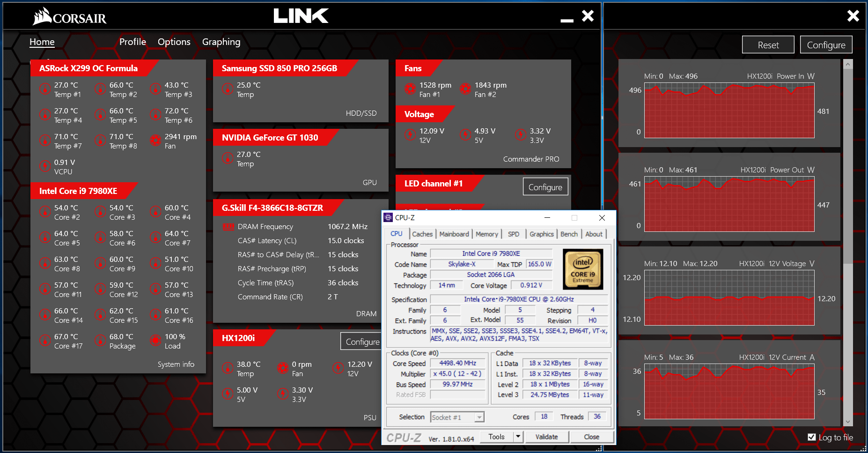Screen dimensions: 868x453
Task: Open the Home tab in Corsair Link
Action: 42,42
